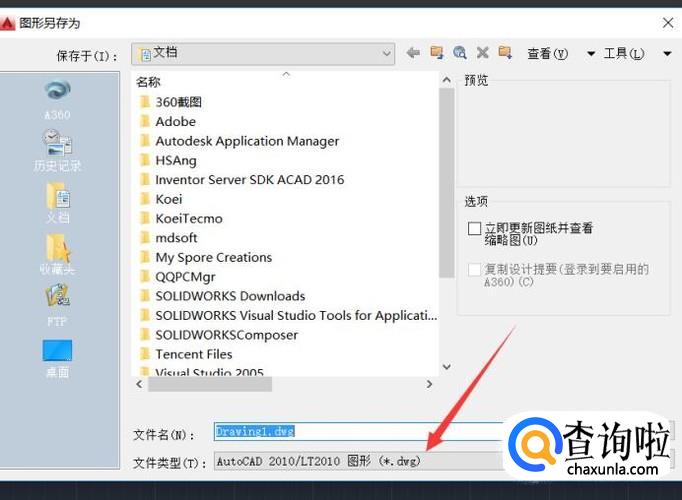Click horizontal scrollbar left arrow
This screenshot has height=500, width=682.
pyautogui.click(x=139, y=384)
